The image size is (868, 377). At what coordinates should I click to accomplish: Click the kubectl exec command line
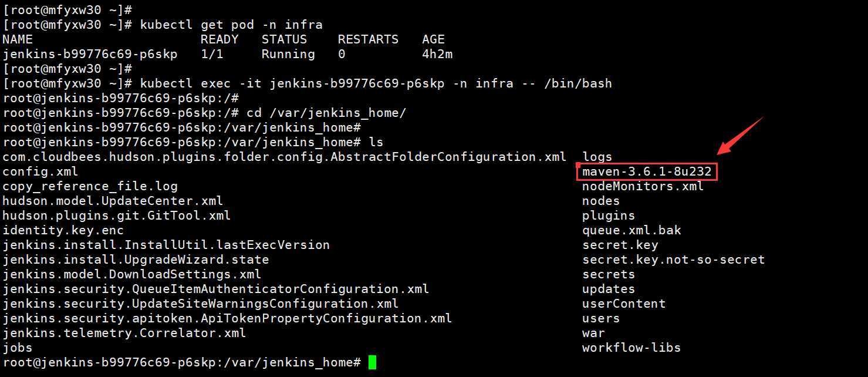[x=376, y=83]
